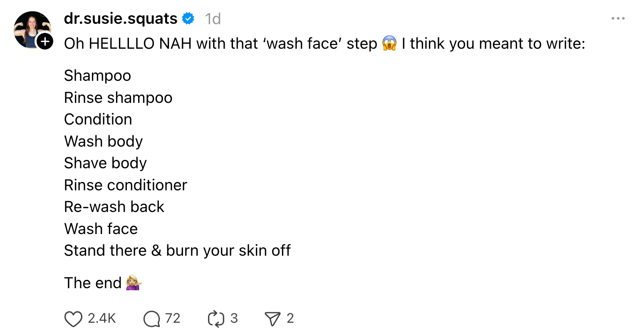Click the "Shampoo" line in the post
The width and height of the screenshot is (644, 334).
97,76
